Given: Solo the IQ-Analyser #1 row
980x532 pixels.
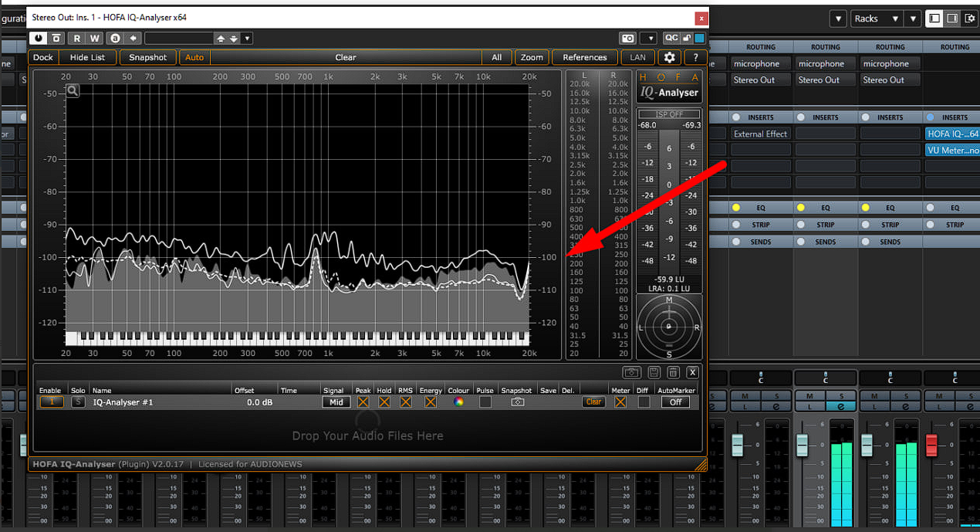Looking at the screenshot, I should point(78,402).
